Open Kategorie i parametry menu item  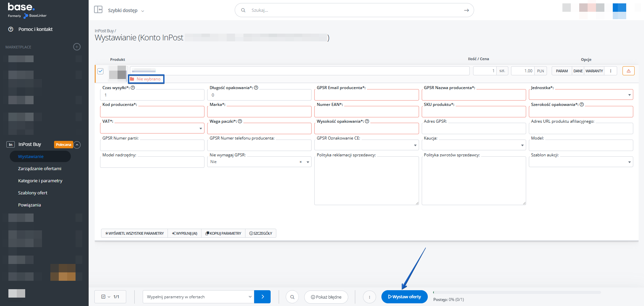(40, 181)
